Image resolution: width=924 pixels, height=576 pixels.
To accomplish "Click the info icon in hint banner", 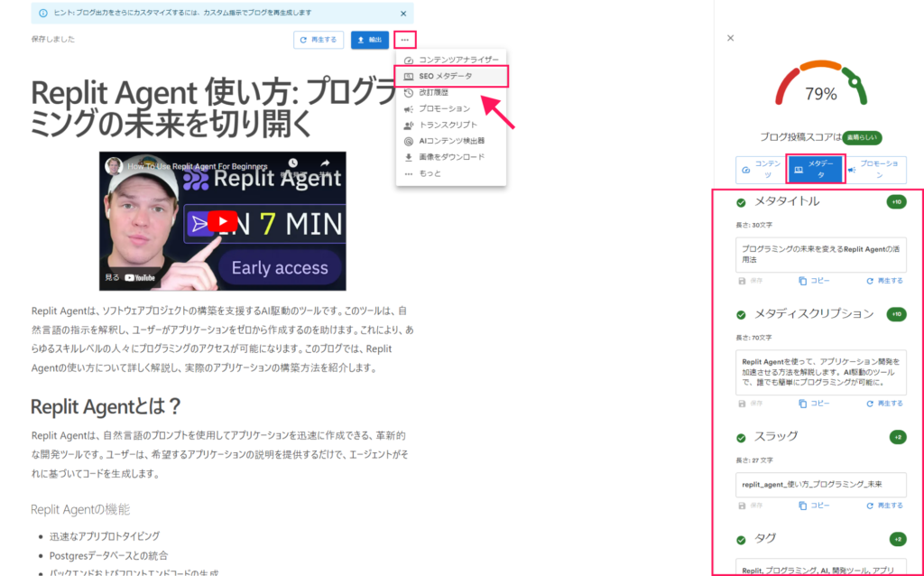I will (43, 14).
